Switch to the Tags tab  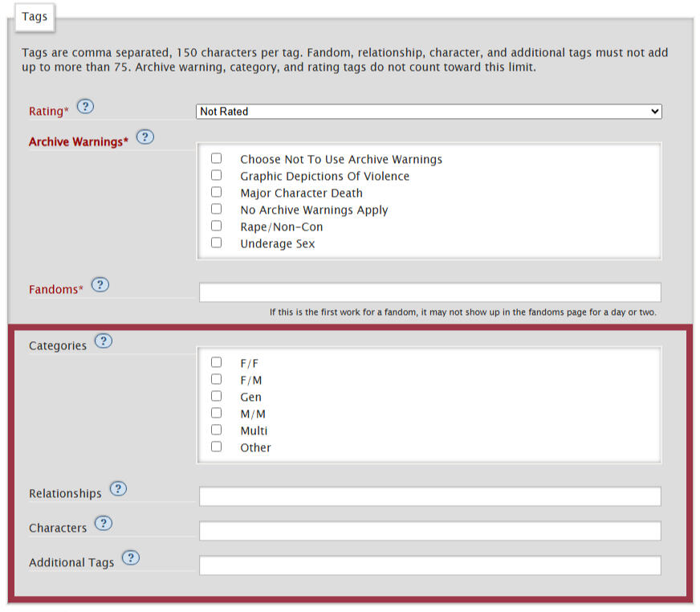(34, 17)
